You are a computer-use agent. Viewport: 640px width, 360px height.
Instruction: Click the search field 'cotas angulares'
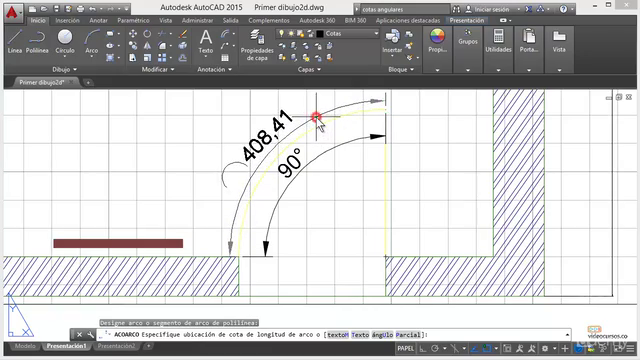(404, 9)
